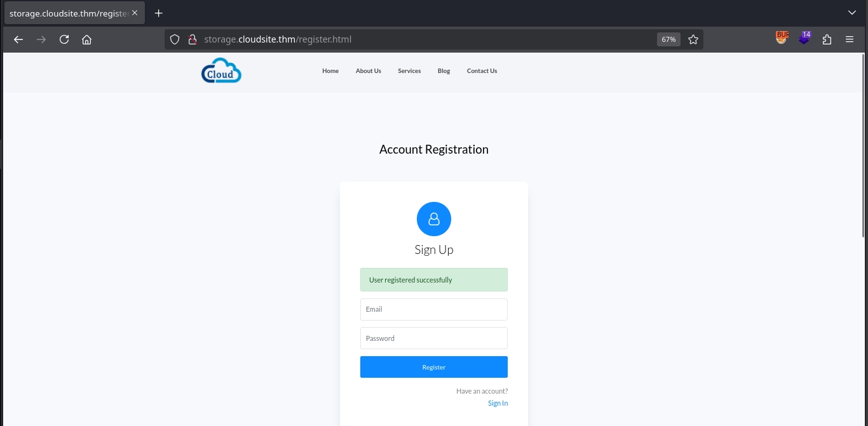The height and width of the screenshot is (426, 868).
Task: Click the insecure connection padlock icon
Action: (192, 39)
